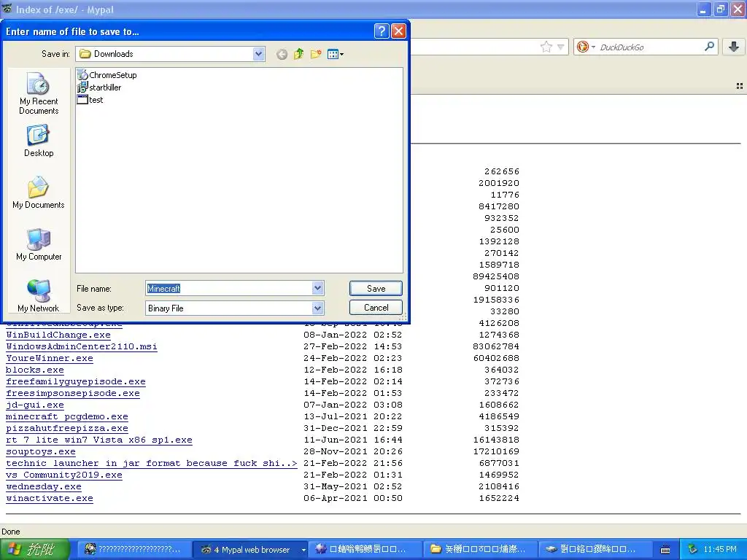This screenshot has width=747, height=560.
Task: Open the wednesday.exe link
Action: coord(44,486)
